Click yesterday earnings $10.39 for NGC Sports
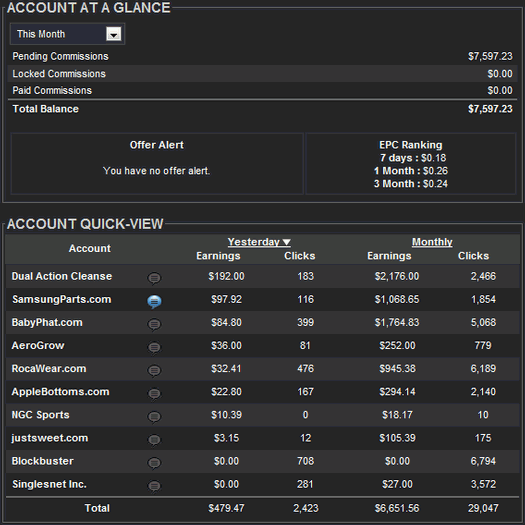Viewport: 525px width, 525px height. tap(226, 415)
